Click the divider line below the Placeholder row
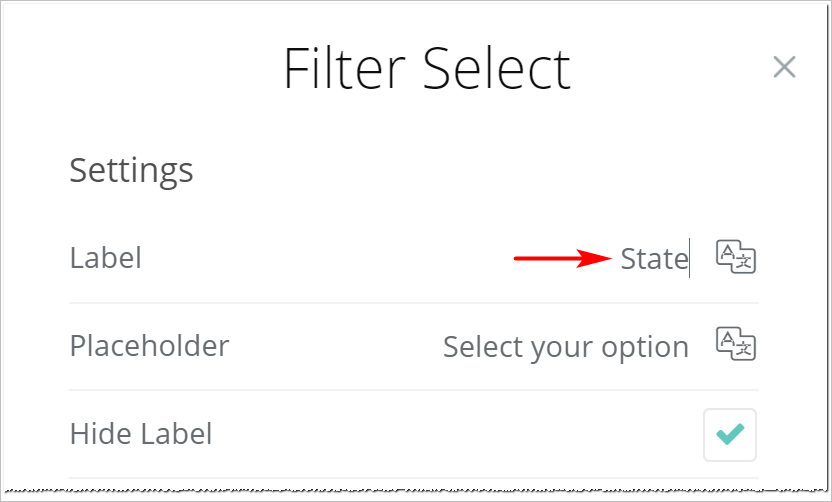The image size is (832, 502). click(413, 390)
